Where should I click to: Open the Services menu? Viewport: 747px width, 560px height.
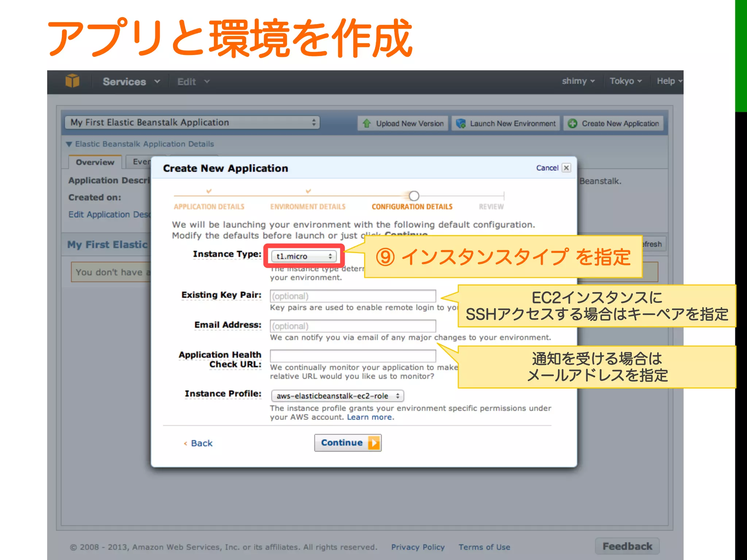coord(131,82)
